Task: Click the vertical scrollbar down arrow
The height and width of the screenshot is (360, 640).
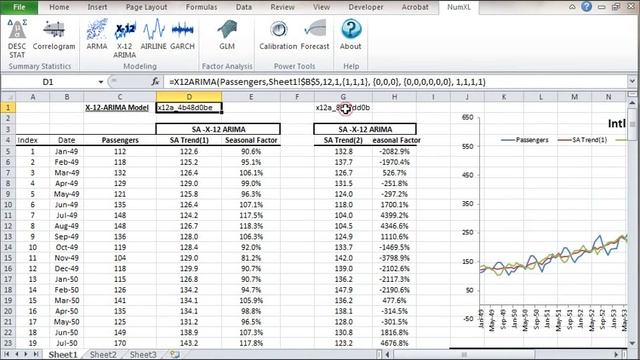Action: click(632, 344)
